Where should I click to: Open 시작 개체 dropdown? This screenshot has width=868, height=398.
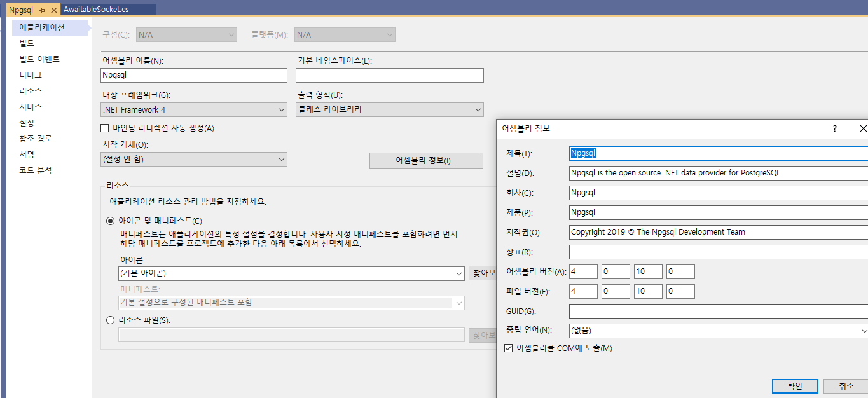point(194,159)
